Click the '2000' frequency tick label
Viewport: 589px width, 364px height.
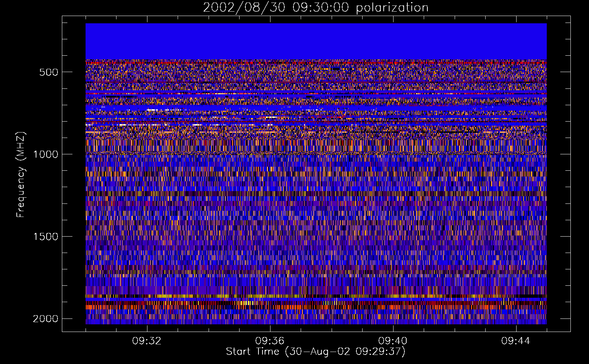46,319
